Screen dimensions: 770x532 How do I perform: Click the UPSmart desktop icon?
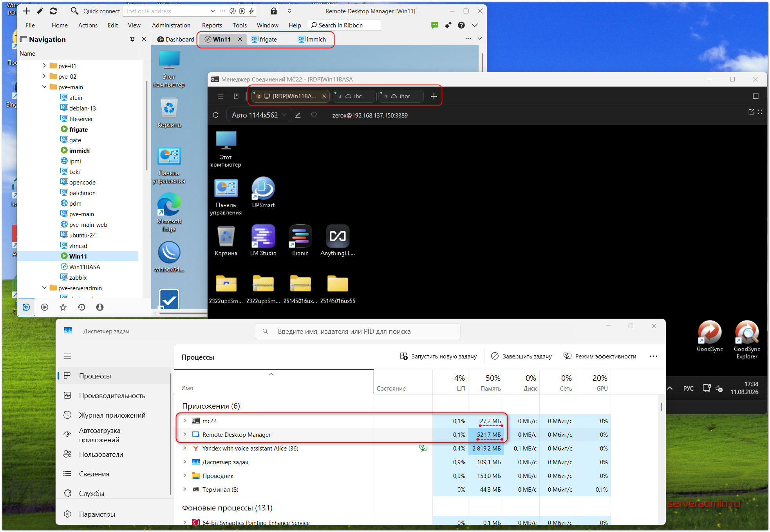263,192
